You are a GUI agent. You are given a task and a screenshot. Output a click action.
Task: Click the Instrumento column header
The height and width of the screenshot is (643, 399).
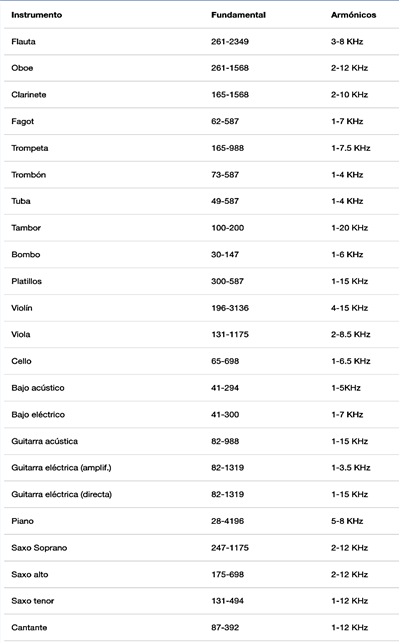point(36,15)
